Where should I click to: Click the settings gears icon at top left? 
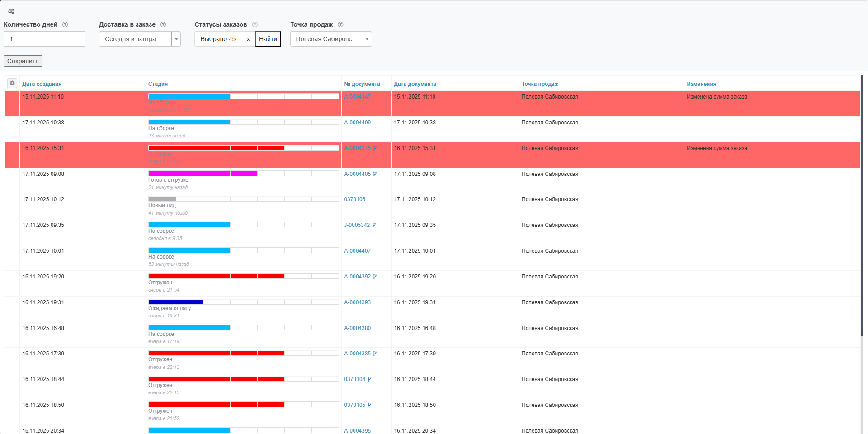coord(11,11)
